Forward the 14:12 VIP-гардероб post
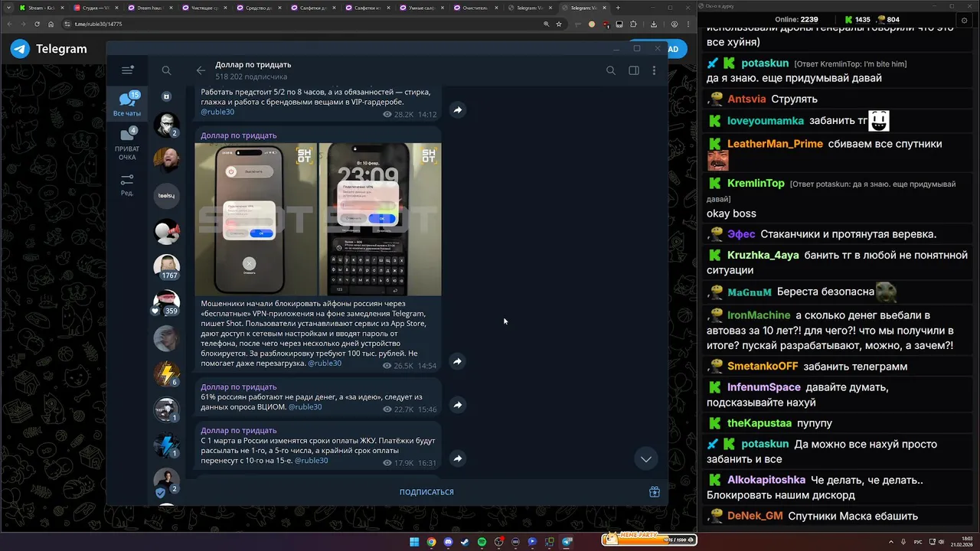The width and height of the screenshot is (980, 551). point(457,110)
